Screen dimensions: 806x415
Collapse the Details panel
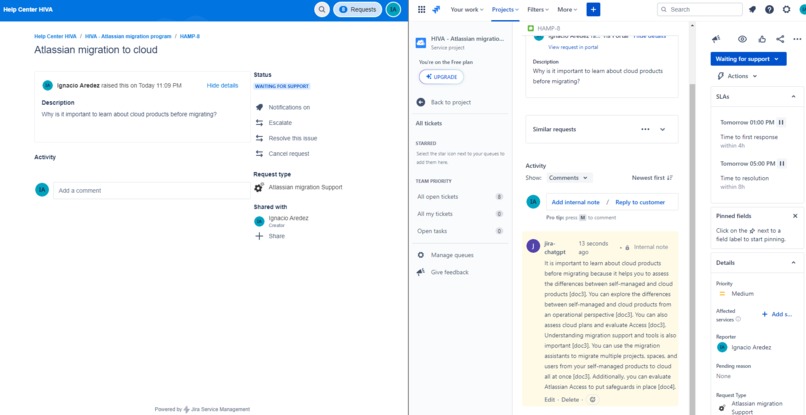pyautogui.click(x=793, y=263)
